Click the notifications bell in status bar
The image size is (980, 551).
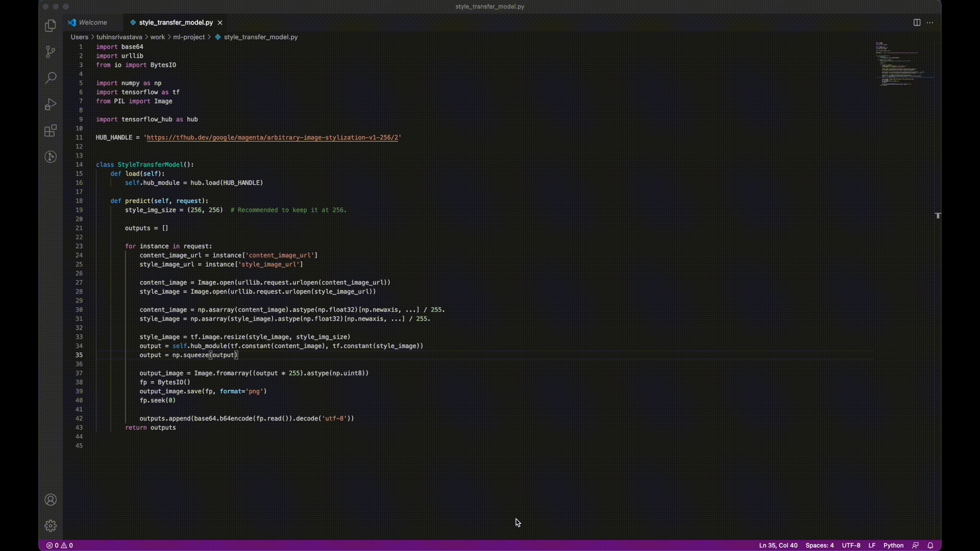(930, 545)
